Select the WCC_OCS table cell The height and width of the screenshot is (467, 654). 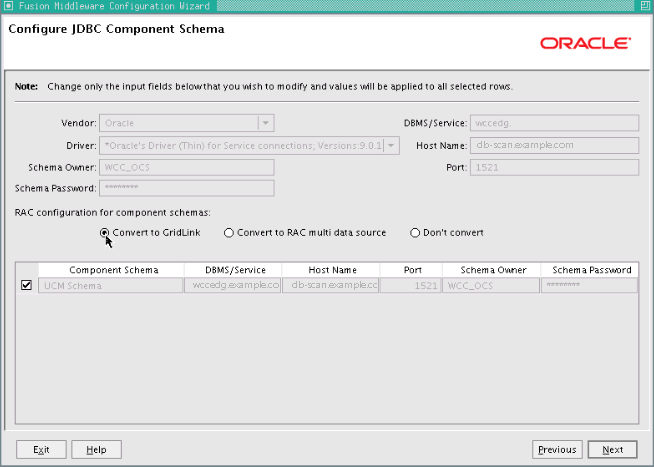click(491, 285)
